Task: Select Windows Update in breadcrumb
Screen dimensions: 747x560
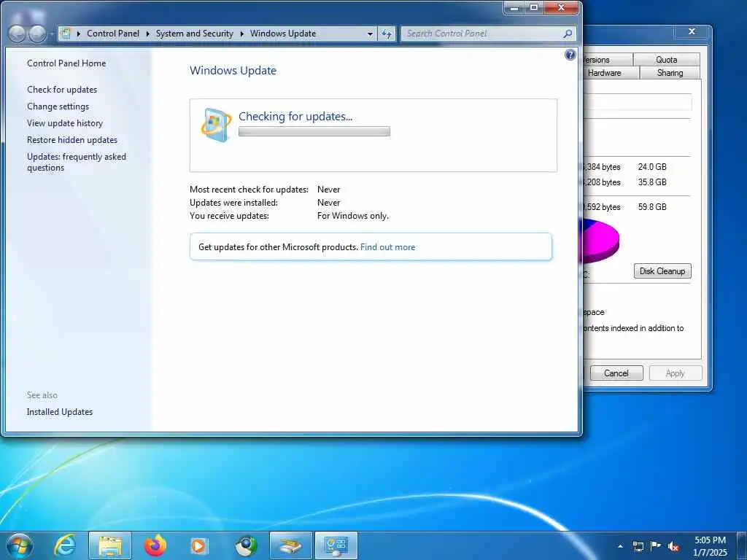Action: pos(283,34)
